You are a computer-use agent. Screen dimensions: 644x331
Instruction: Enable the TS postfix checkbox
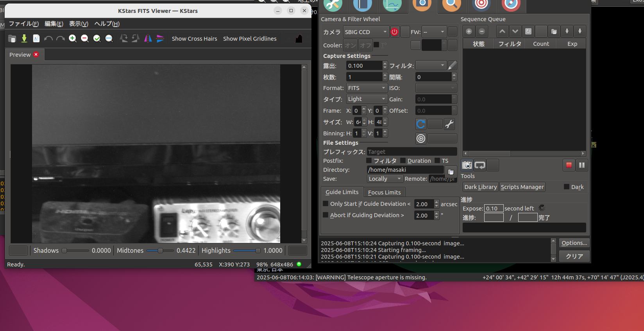[437, 160]
